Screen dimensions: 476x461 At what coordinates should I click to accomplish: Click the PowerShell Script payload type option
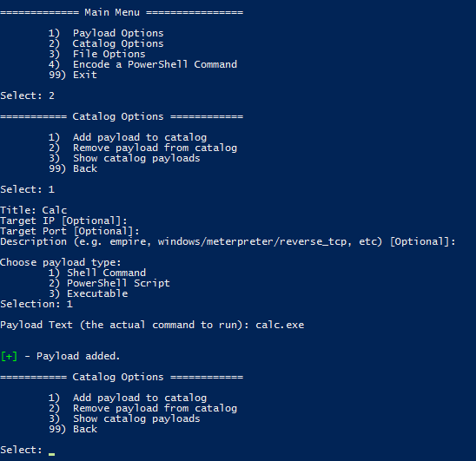coord(109,283)
